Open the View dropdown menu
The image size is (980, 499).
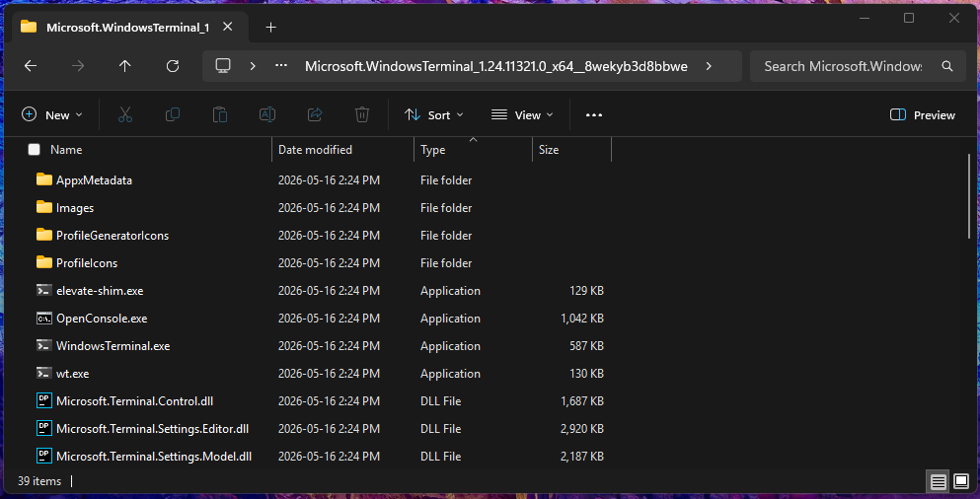(522, 115)
